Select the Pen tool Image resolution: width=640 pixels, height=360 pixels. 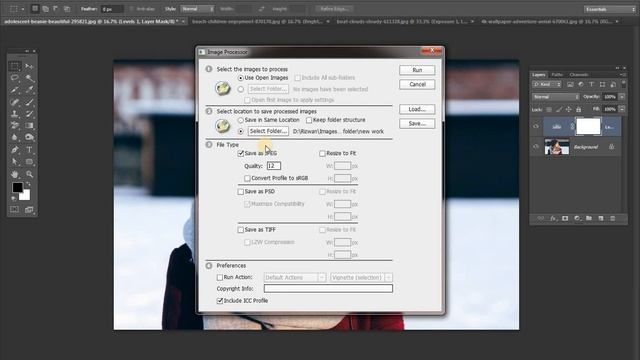(15, 150)
